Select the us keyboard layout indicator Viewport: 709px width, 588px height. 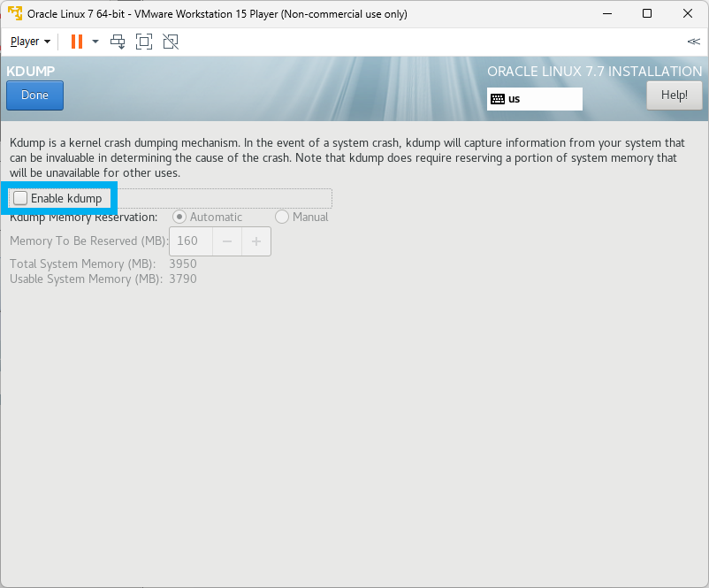535,99
